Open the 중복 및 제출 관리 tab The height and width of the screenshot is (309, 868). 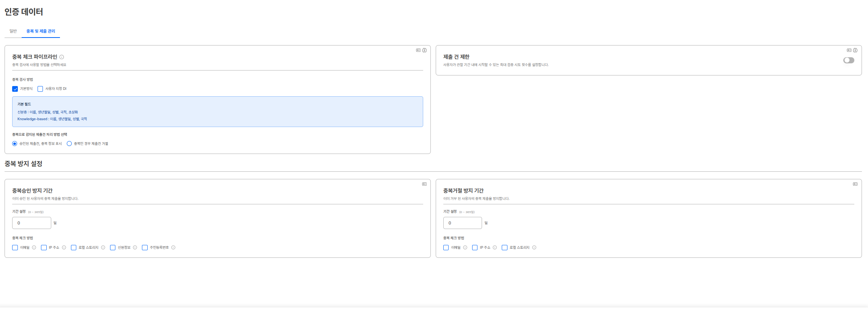pyautogui.click(x=41, y=31)
